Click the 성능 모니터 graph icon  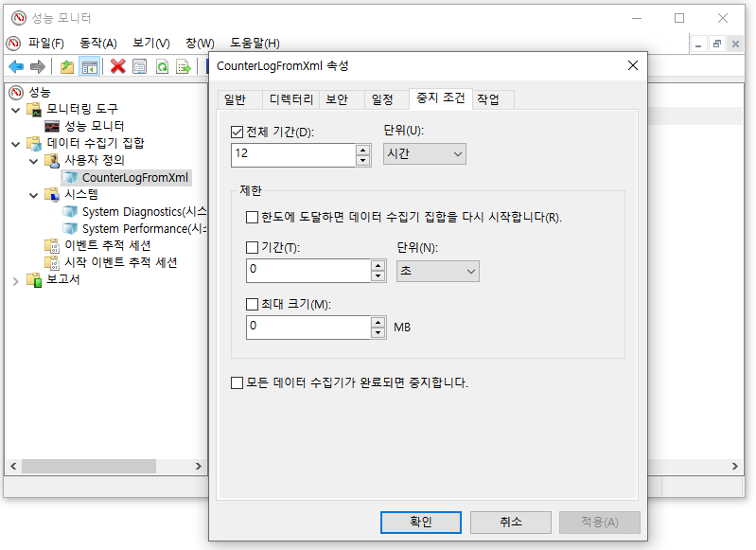(x=52, y=127)
